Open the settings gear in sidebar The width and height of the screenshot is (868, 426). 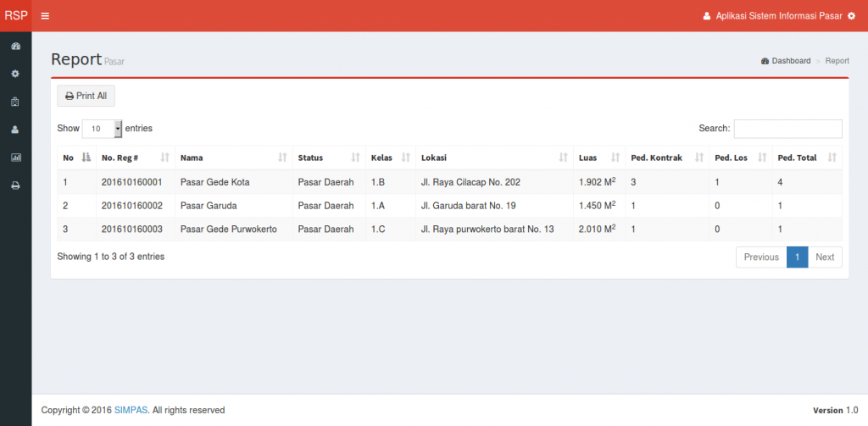(x=15, y=74)
